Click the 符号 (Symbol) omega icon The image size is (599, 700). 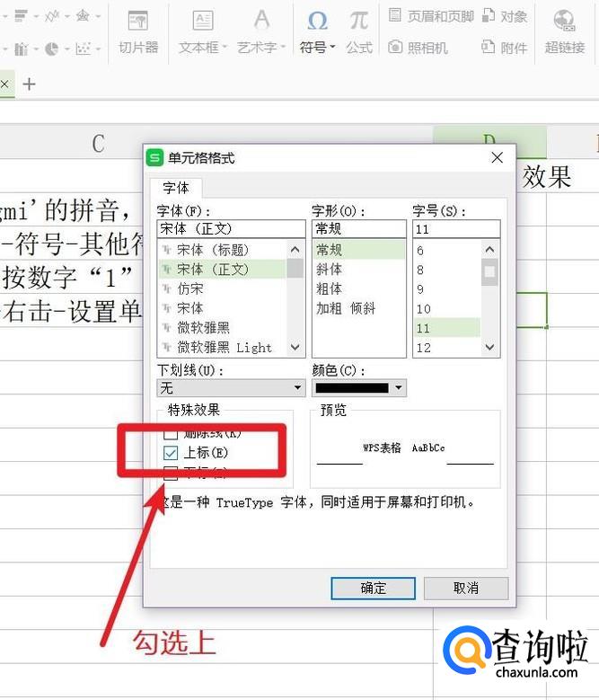click(x=317, y=20)
